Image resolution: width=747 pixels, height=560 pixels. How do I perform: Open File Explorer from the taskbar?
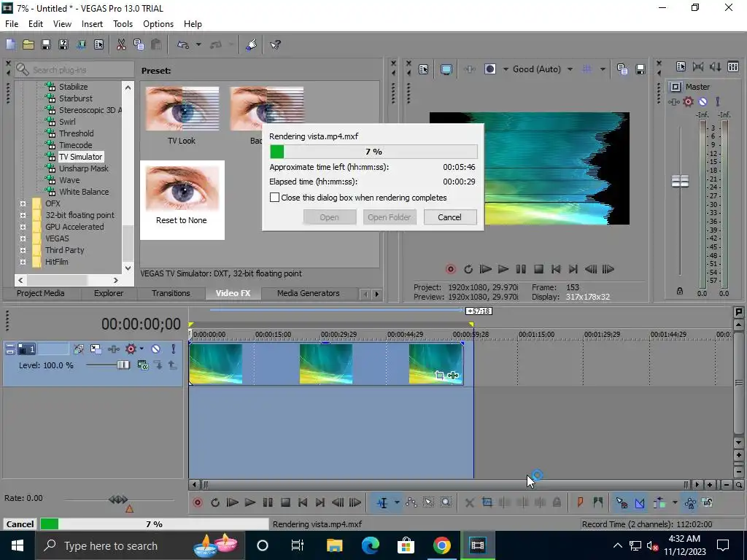tap(334, 545)
